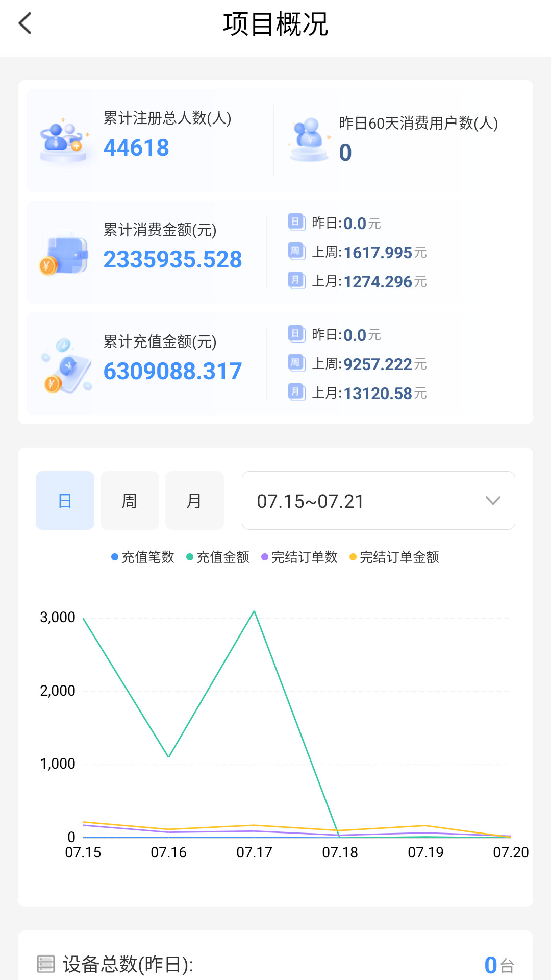Tap the 月 badge beside 上月:13120.58
Screen dimensions: 551x980
click(295, 392)
